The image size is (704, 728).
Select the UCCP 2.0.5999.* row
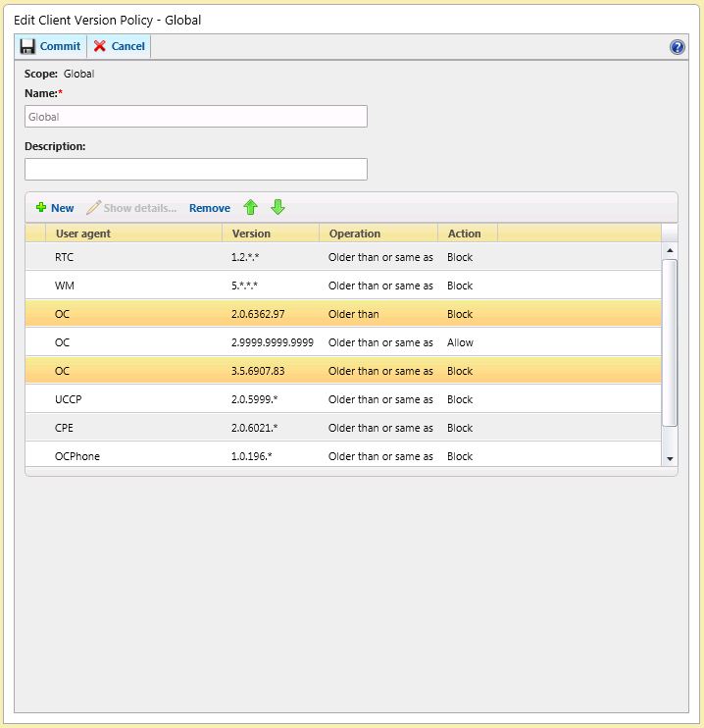pyautogui.click(x=343, y=399)
